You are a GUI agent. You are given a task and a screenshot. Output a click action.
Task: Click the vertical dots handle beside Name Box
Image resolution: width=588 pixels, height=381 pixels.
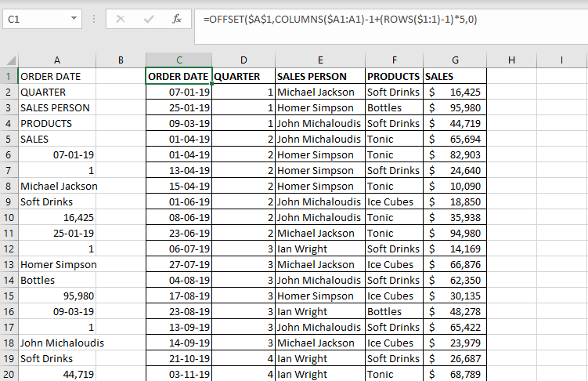click(94, 19)
